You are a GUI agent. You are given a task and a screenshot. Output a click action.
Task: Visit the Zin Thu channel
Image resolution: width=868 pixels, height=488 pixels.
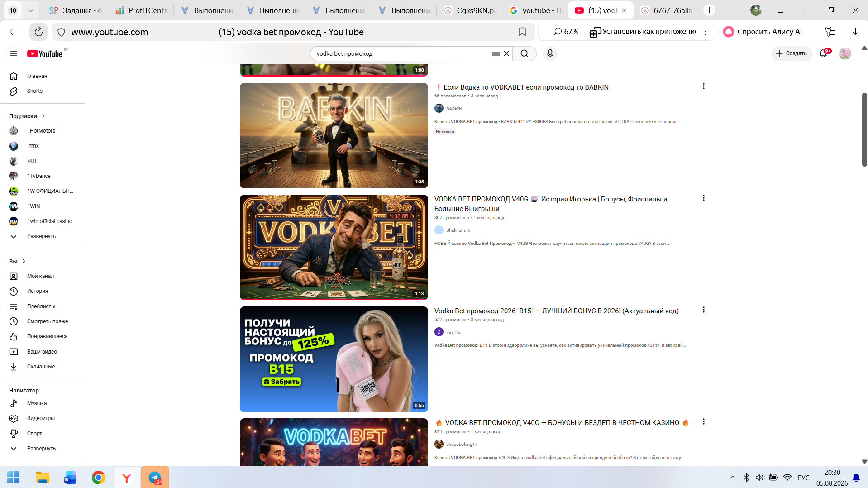point(453,333)
